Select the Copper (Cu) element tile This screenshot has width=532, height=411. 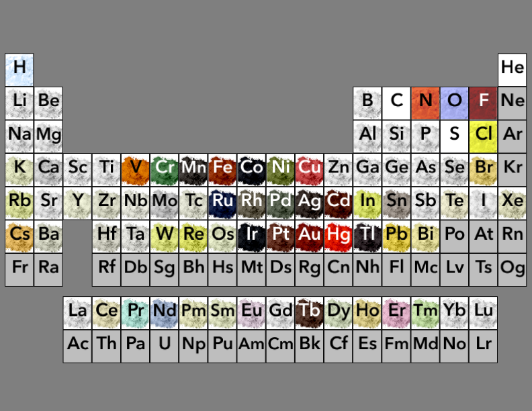coord(310,168)
